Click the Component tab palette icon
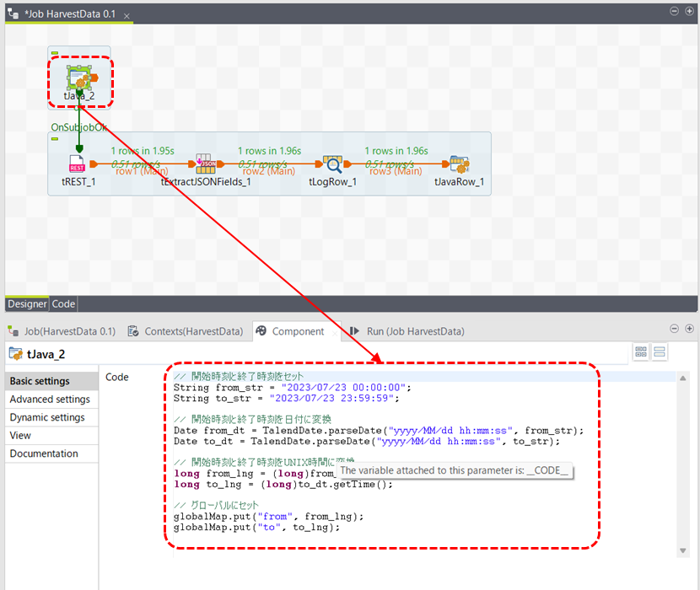Viewport: 700px width, 590px height. (x=261, y=330)
